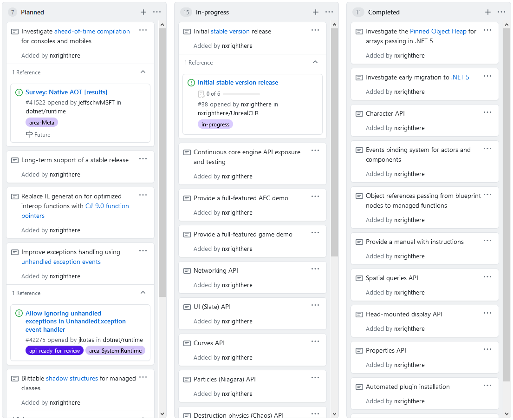The width and height of the screenshot is (513, 420).
Task: Open the Pinned Object Heap link
Action: (x=438, y=32)
